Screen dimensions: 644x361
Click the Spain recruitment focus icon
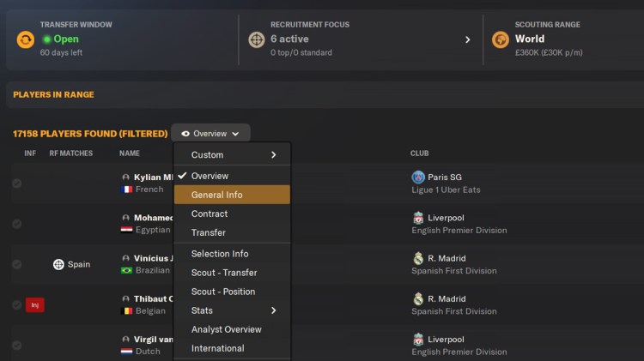click(x=58, y=264)
